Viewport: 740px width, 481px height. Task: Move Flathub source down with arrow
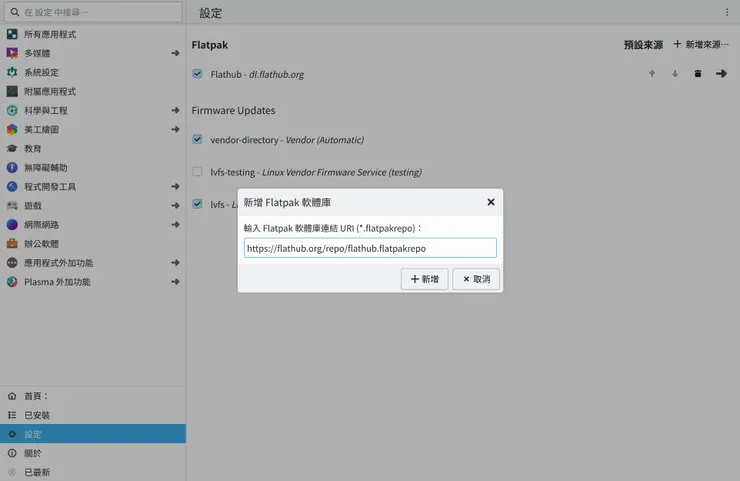pyautogui.click(x=675, y=74)
